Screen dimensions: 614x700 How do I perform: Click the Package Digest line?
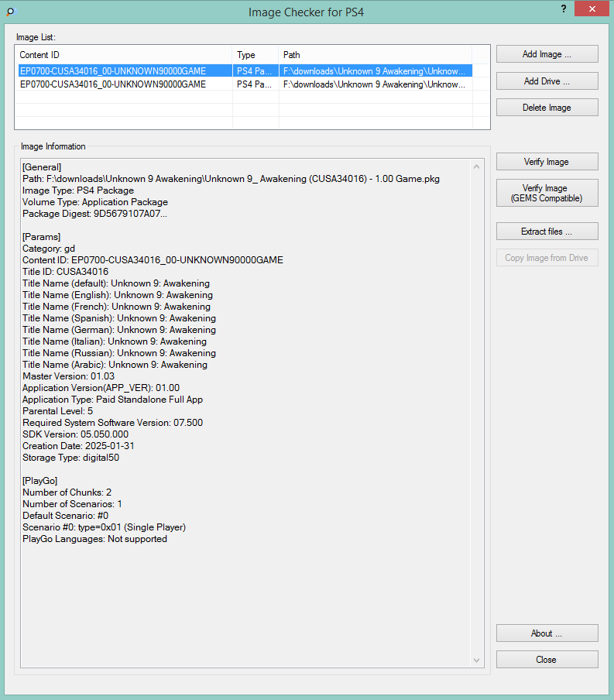(x=94, y=214)
